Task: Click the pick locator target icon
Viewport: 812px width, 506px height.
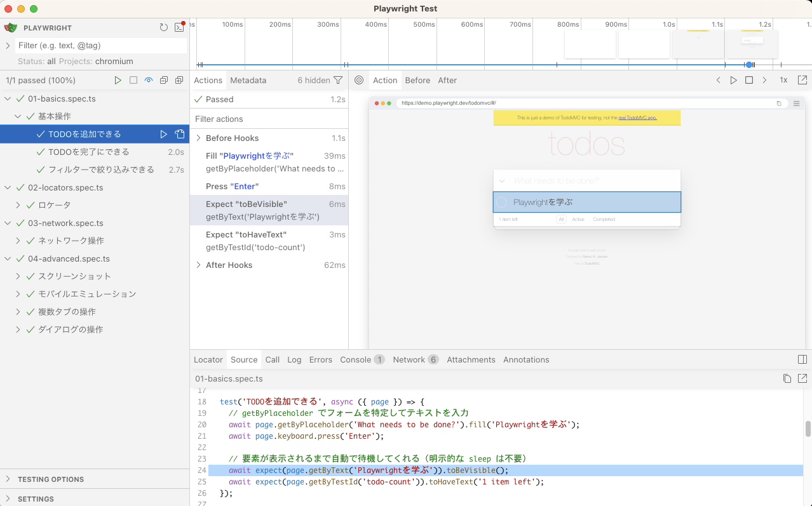Action: tap(359, 81)
